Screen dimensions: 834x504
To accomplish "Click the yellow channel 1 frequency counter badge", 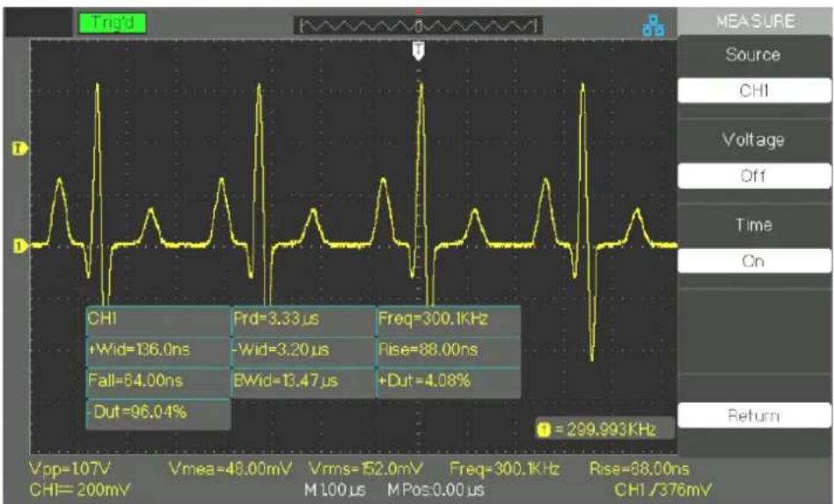I will (x=544, y=429).
